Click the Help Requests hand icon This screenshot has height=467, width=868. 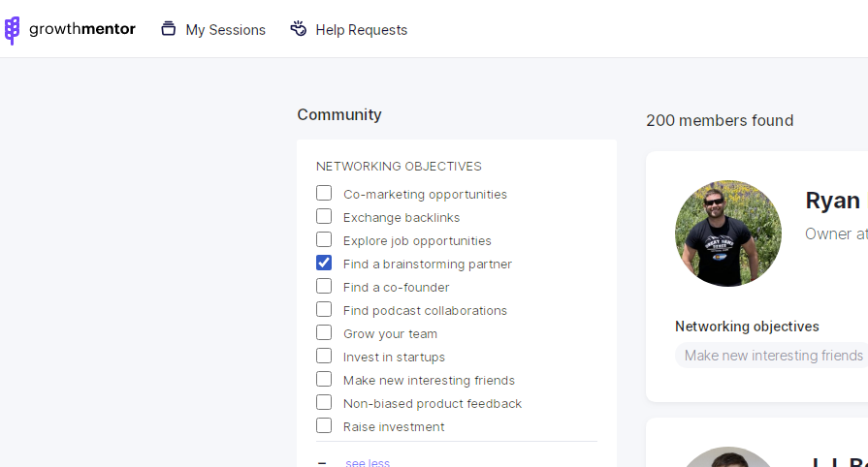click(299, 29)
